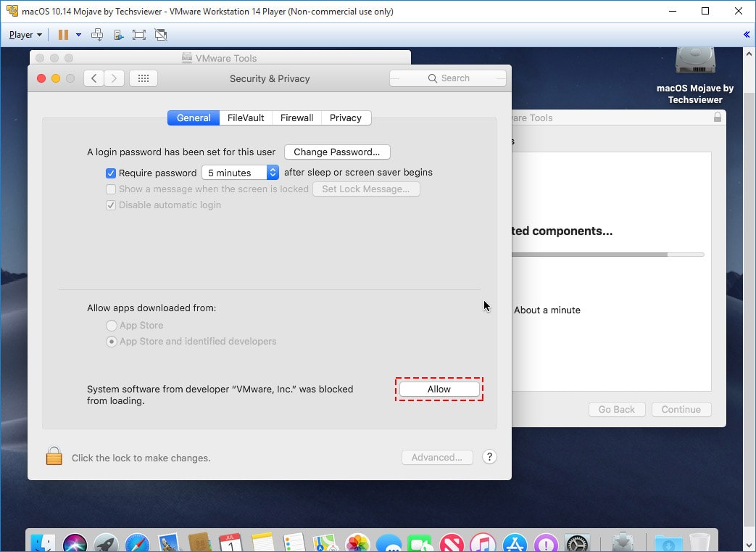Screen dimensions: 756x552
Task: Open the Player menu dropdown
Action: (25, 35)
